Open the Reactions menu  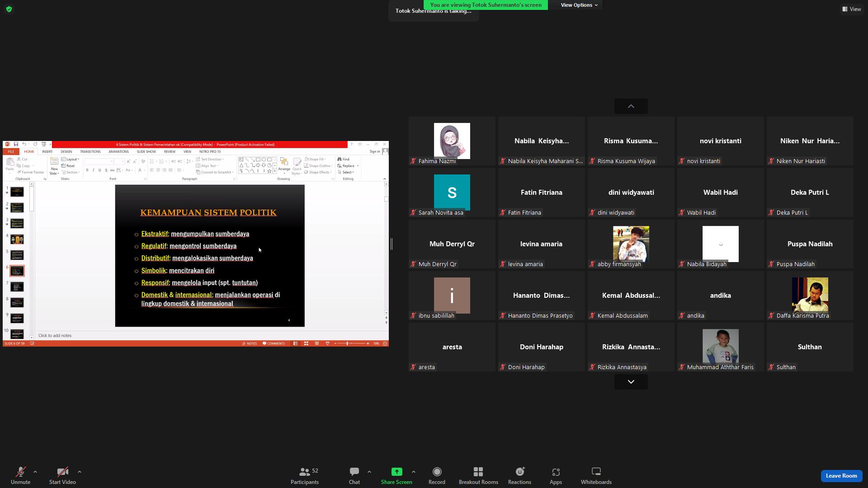point(520,475)
